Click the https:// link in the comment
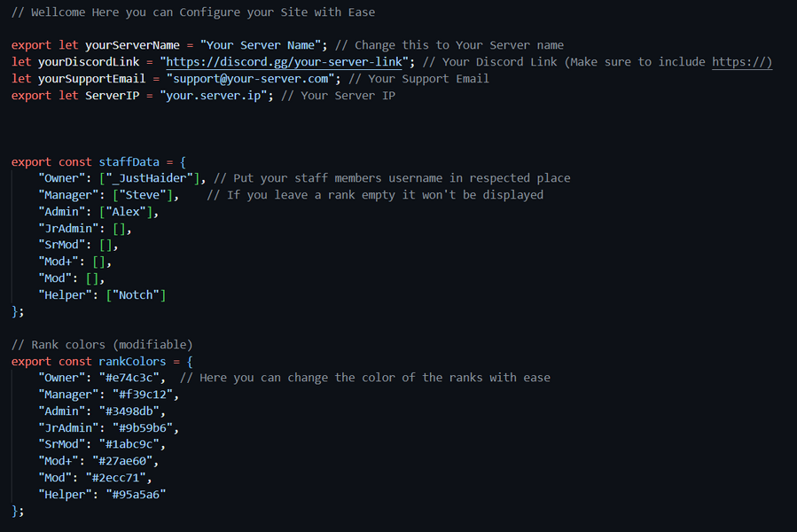The width and height of the screenshot is (797, 532). click(x=742, y=62)
